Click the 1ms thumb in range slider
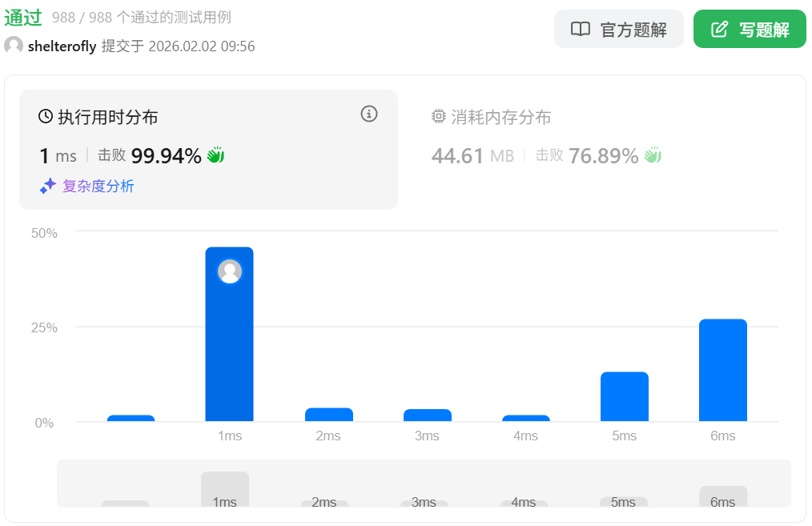 [x=225, y=490]
